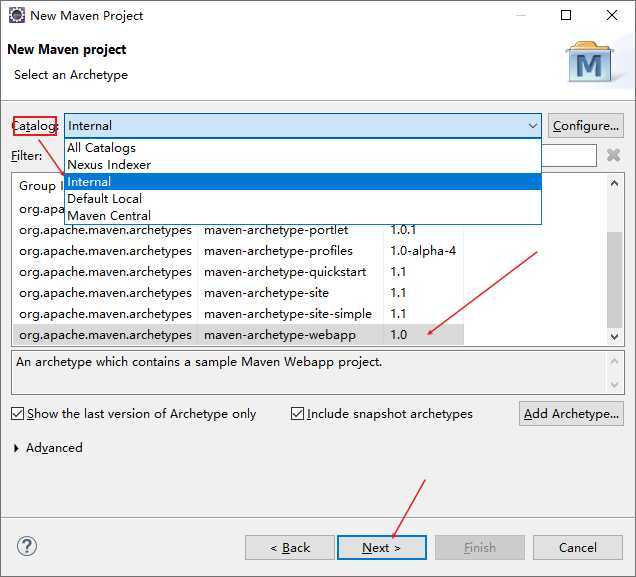
Task: Cancel the New Maven Project dialog
Action: click(578, 547)
